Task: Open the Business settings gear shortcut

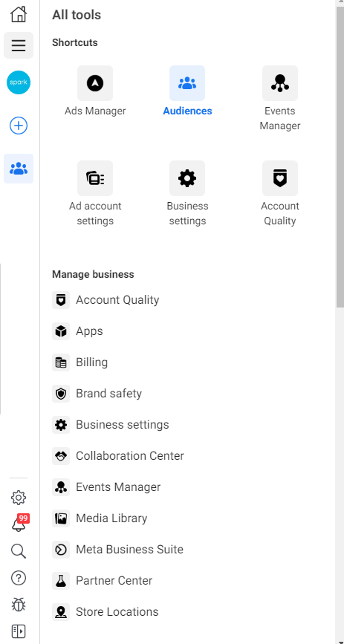Action: click(187, 178)
